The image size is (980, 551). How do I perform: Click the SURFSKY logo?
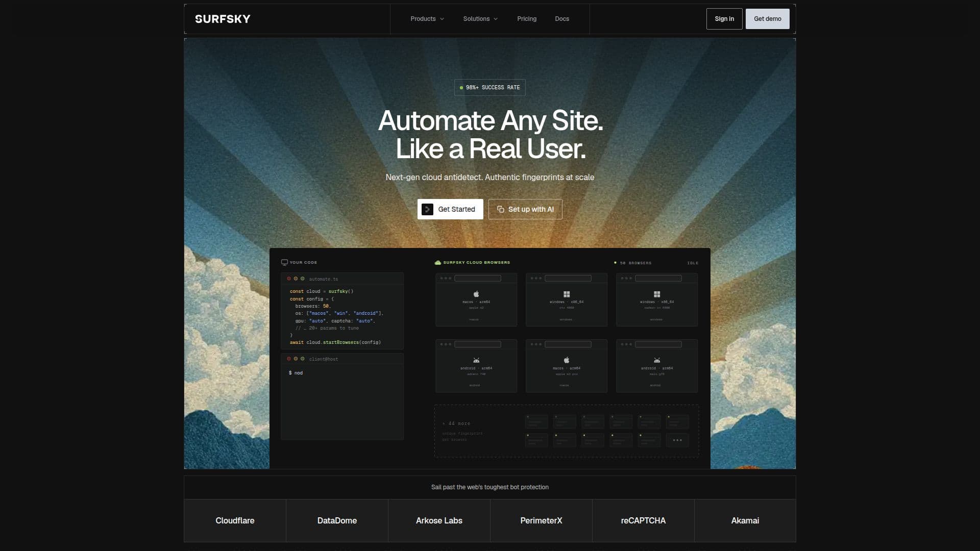[223, 19]
